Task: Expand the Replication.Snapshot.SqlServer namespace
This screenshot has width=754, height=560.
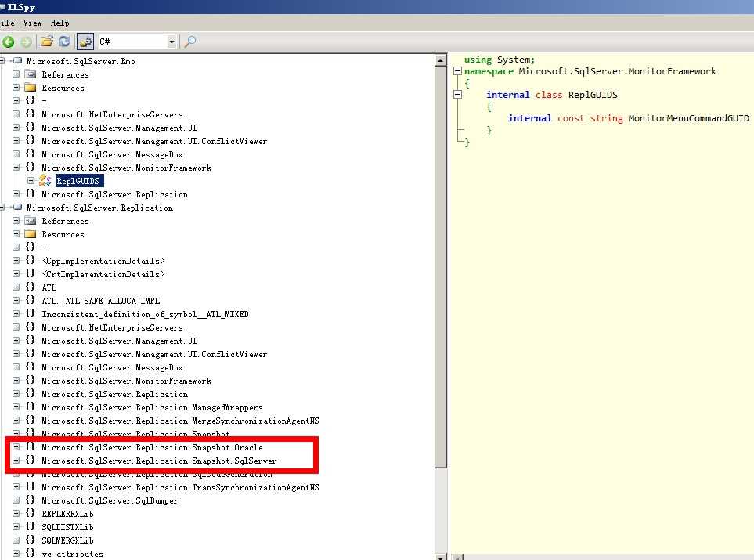Action: coord(16,461)
